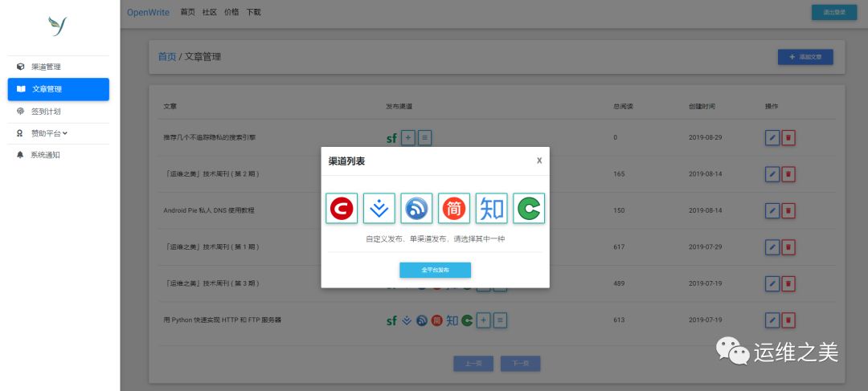The width and height of the screenshot is (868, 391).
Task: Click the plus icon in the 搜索引擎 row
Action: click(x=408, y=138)
